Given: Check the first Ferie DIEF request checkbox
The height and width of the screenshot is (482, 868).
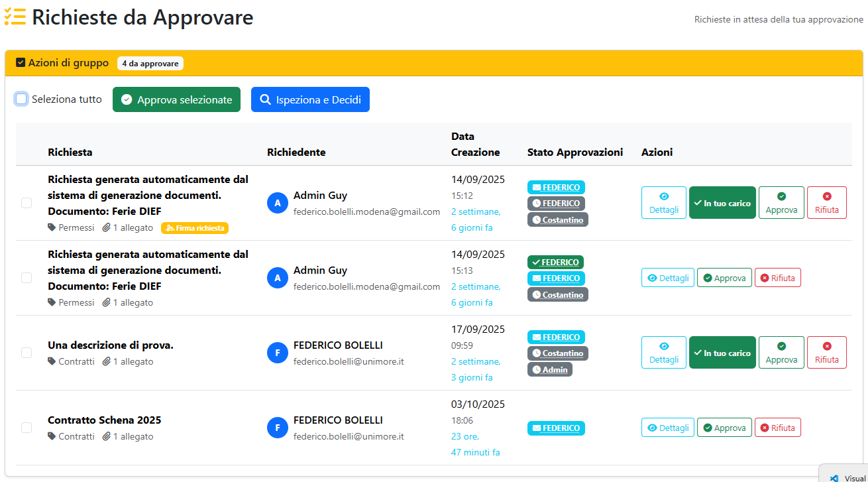Looking at the screenshot, I should click(27, 203).
